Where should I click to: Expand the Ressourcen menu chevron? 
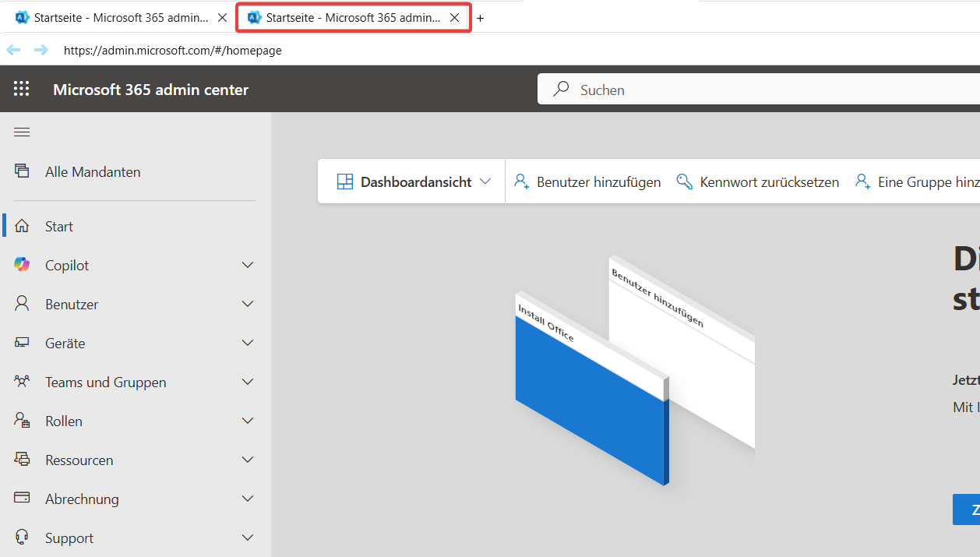(x=248, y=460)
